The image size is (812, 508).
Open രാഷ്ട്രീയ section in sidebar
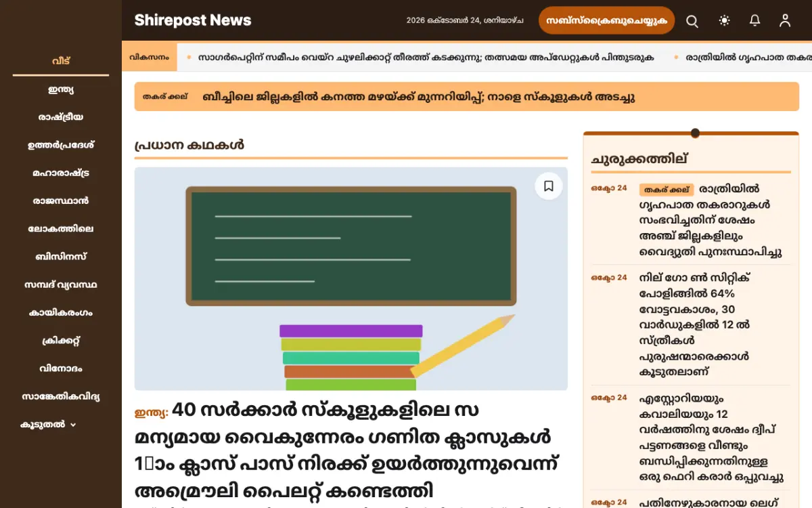[x=61, y=117]
